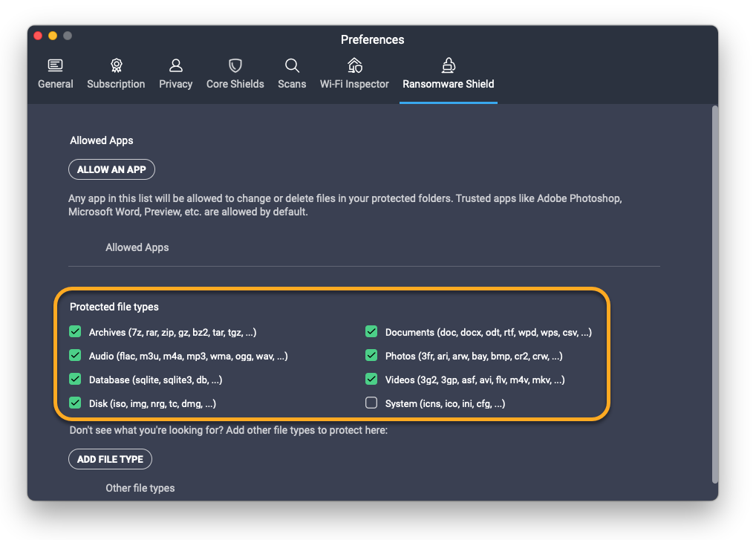Select the Ransomware Shield icon
This screenshot has width=756, height=540.
pyautogui.click(x=448, y=65)
